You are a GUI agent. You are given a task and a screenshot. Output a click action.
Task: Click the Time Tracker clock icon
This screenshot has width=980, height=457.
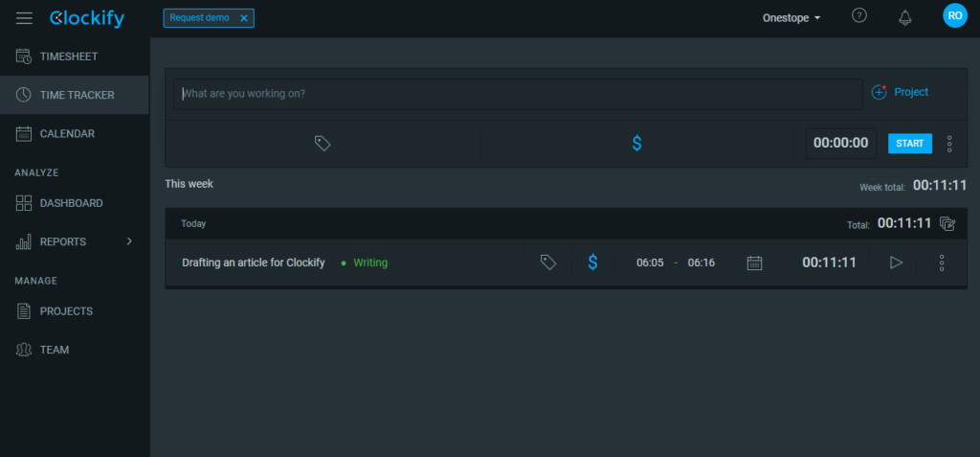pyautogui.click(x=24, y=95)
